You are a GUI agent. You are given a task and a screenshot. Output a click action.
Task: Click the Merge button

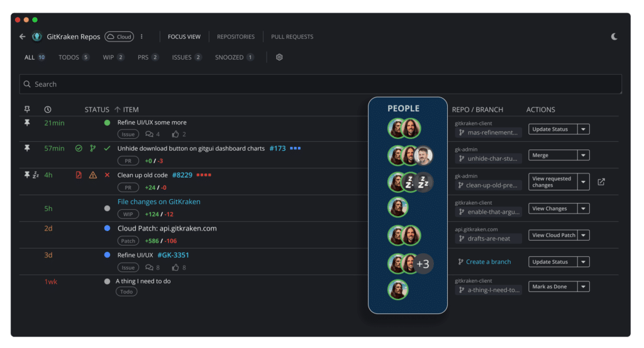tap(553, 155)
